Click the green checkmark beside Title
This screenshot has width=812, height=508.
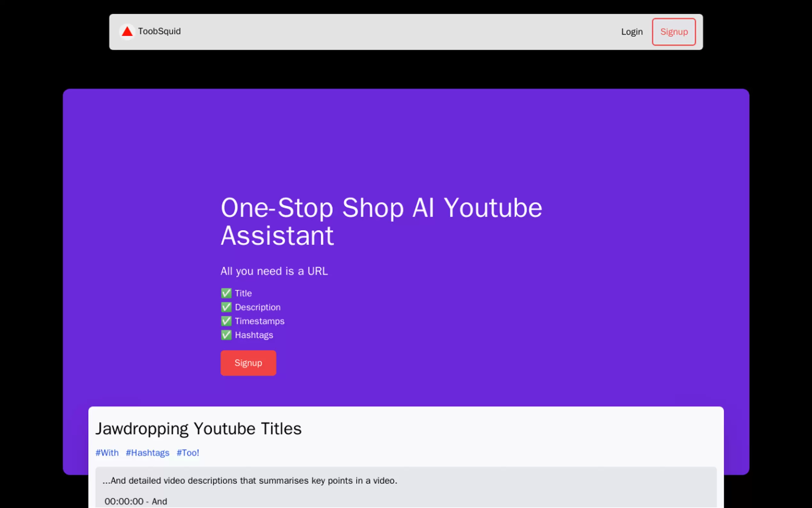coord(226,293)
